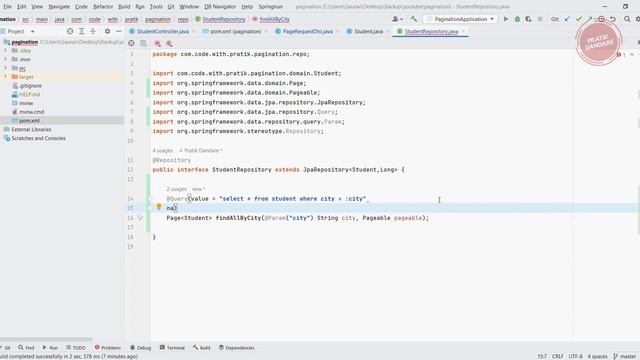Image resolution: width=640 pixels, height=360 pixels.
Task: Open the Build menu
Action: 124,7
